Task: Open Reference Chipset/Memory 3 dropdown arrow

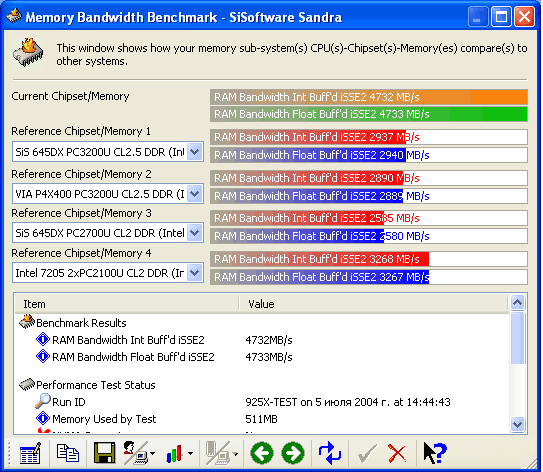Action: click(195, 233)
